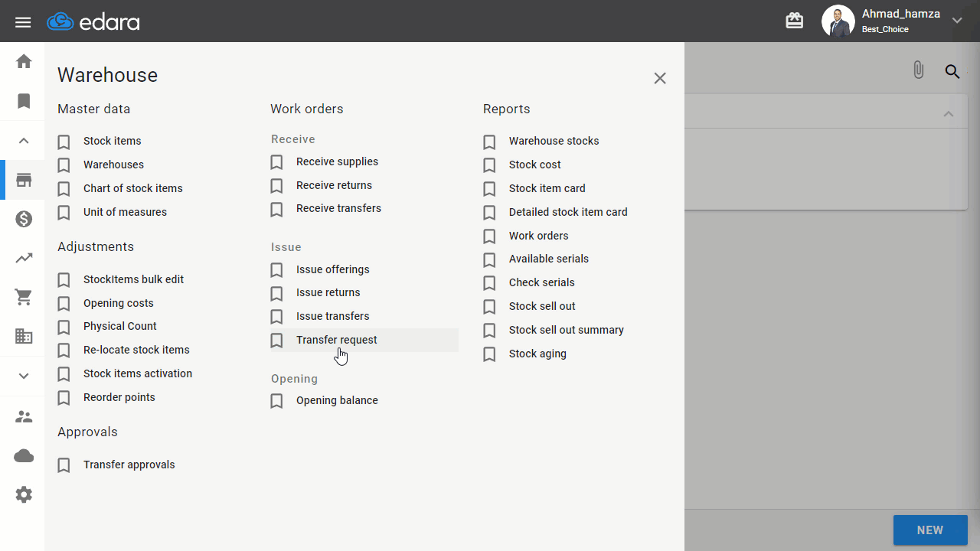Open Available serials report
The height and width of the screenshot is (551, 980).
549,259
